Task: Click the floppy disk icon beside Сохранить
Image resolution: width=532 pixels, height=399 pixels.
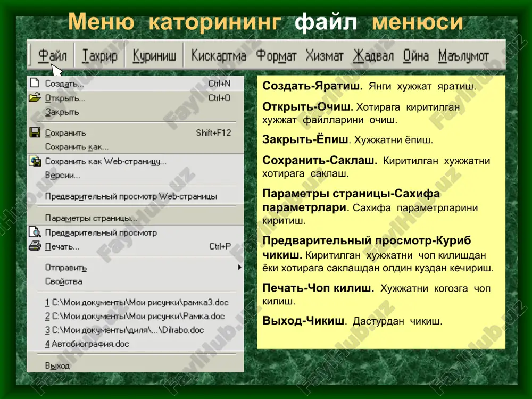Action: [35, 132]
